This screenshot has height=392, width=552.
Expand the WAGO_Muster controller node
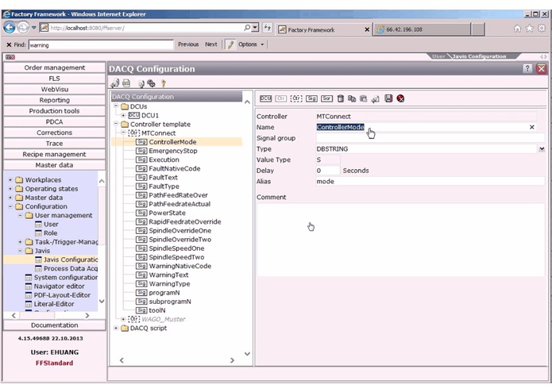(123, 319)
